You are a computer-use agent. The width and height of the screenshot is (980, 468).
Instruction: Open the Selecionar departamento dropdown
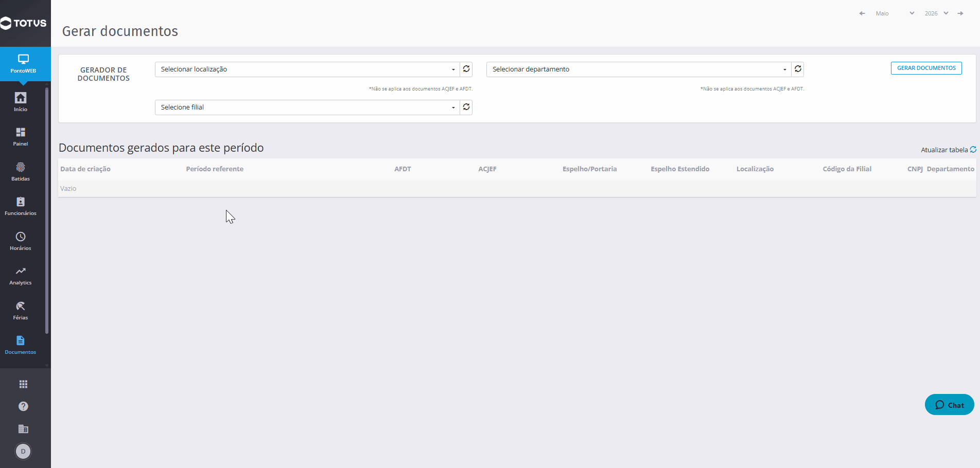click(x=639, y=69)
